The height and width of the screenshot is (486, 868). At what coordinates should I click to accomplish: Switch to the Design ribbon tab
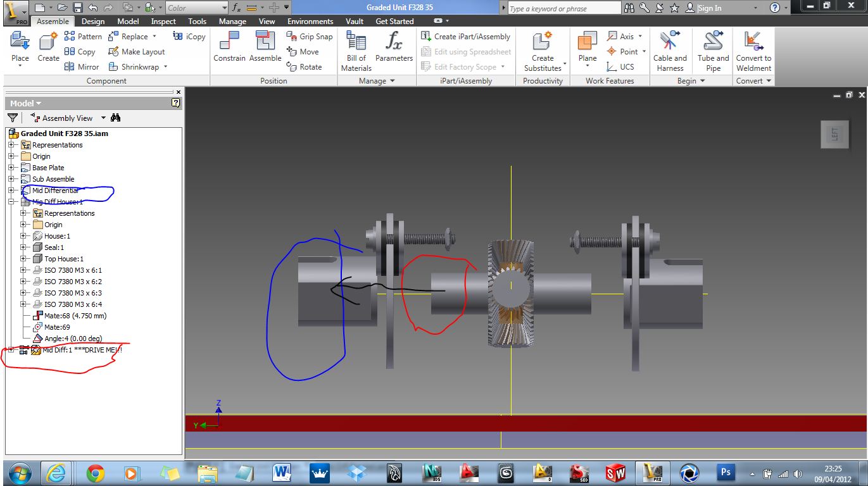click(93, 22)
